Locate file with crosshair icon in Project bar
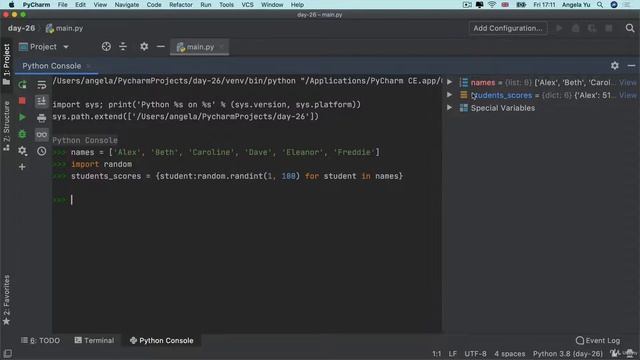This screenshot has width=640, height=360. point(106,47)
